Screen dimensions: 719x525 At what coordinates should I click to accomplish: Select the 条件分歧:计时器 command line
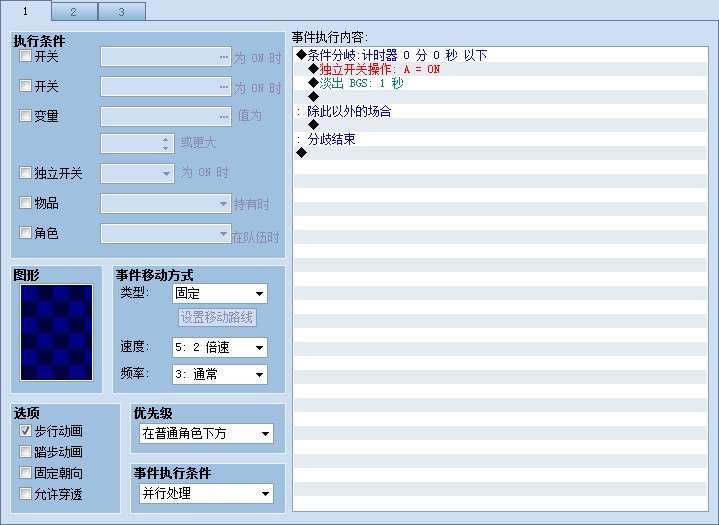tap(500, 55)
